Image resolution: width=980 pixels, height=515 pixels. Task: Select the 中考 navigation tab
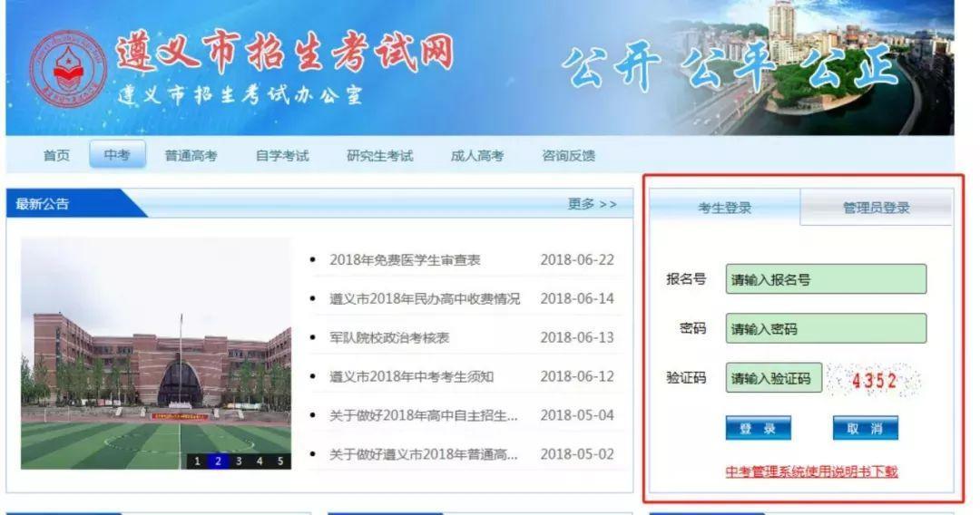[117, 156]
